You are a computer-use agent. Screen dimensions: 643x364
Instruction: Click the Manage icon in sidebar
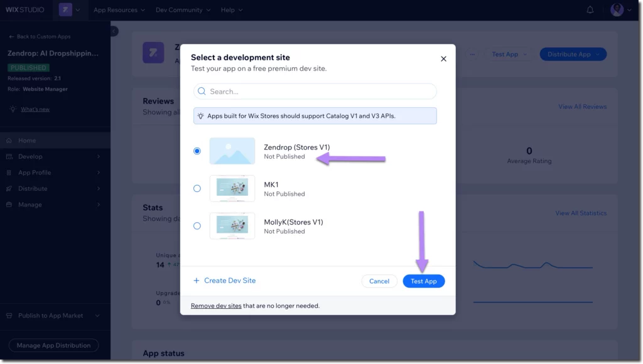tap(9, 204)
